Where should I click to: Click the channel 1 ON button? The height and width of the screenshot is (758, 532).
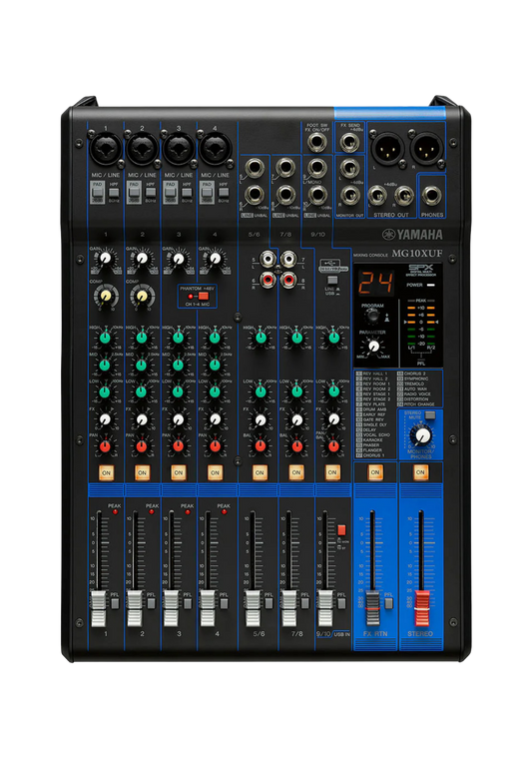(106, 472)
